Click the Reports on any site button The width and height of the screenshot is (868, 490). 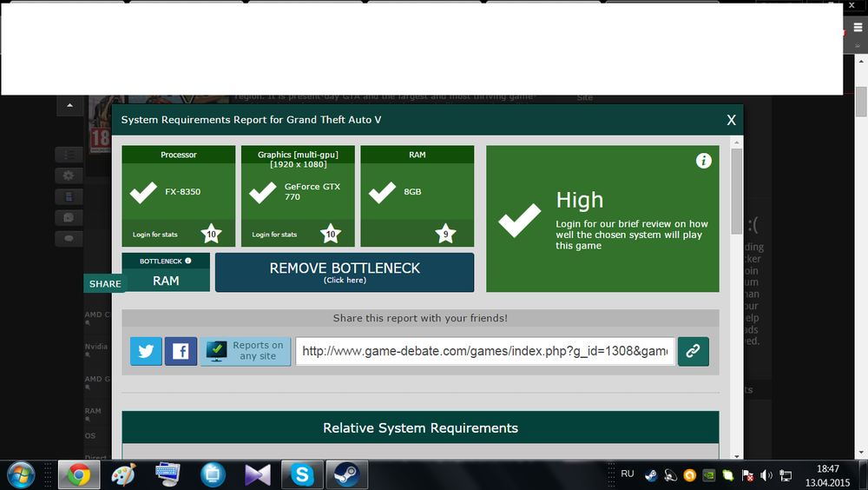246,351
